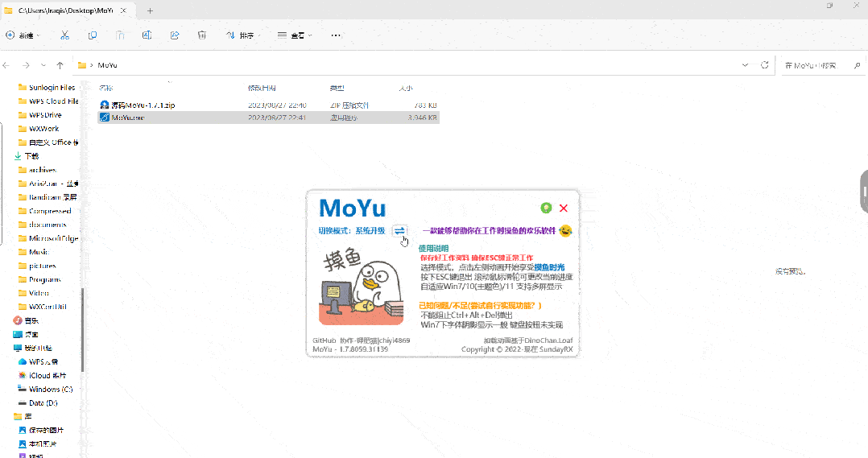
Task: Sort by 名称 (Name) column header
Action: pyautogui.click(x=105, y=88)
